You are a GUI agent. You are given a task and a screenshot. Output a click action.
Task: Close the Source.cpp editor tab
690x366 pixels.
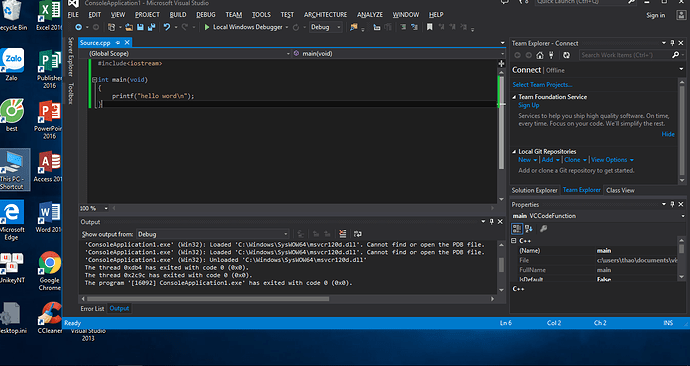coord(127,43)
